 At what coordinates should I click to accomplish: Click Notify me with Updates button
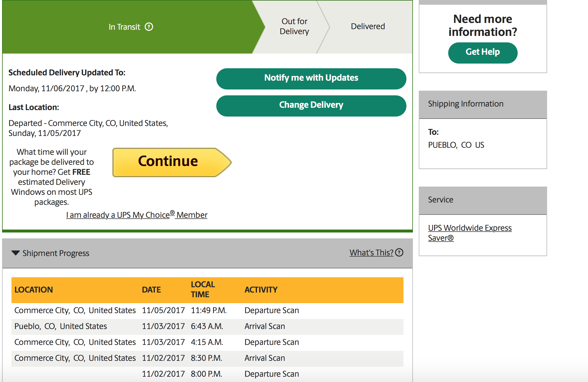coord(311,79)
